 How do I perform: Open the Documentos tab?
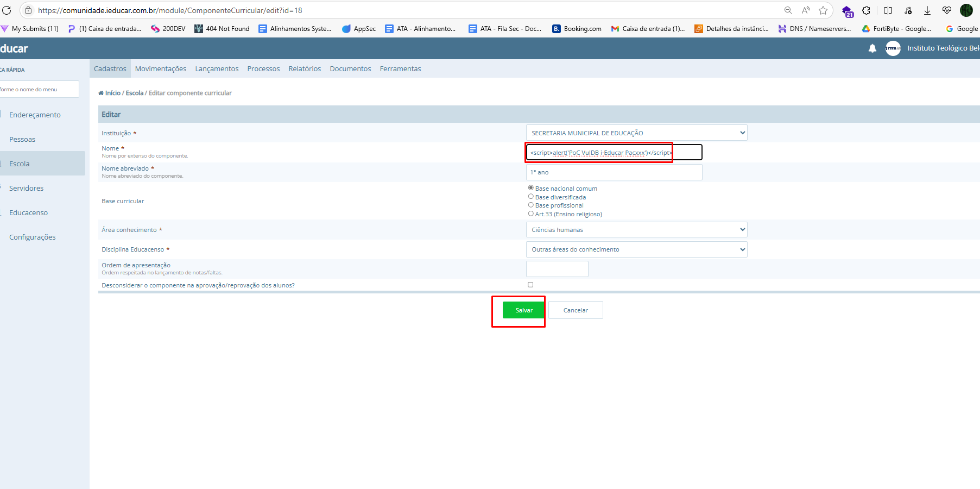[x=350, y=68]
